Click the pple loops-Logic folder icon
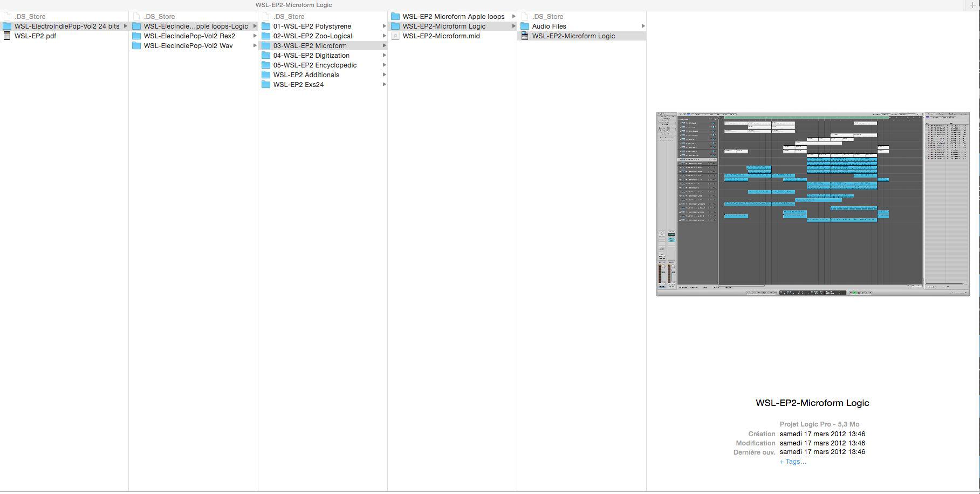The height and width of the screenshot is (494, 980). [136, 26]
